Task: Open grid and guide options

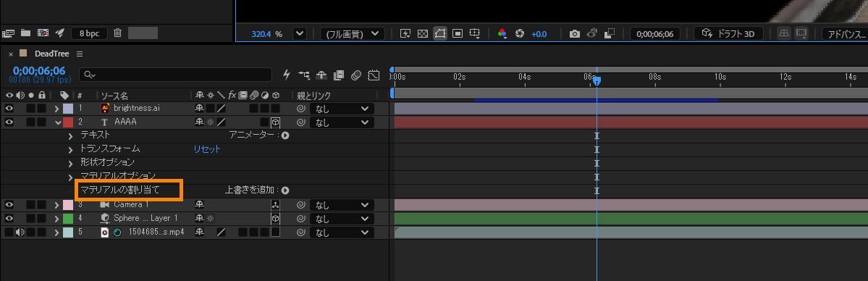Action: click(475, 34)
